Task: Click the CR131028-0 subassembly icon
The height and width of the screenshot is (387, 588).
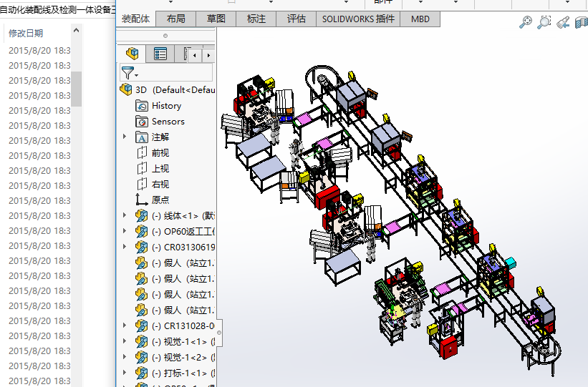Action: [x=141, y=326]
